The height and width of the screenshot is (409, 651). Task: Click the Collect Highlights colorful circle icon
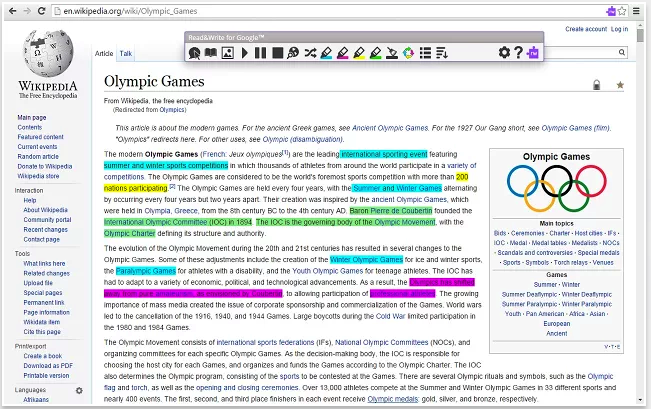coord(409,53)
